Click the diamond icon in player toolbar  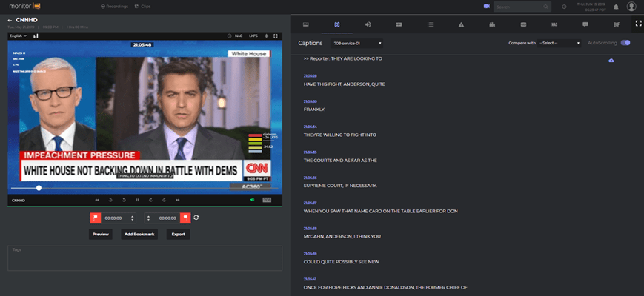point(266,36)
